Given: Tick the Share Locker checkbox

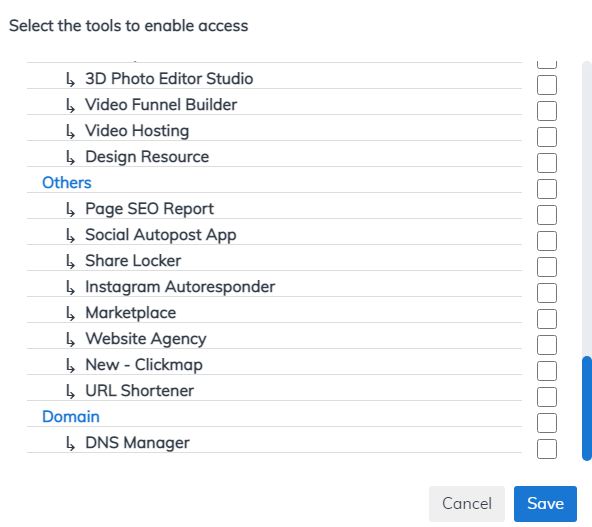Looking at the screenshot, I should click(x=547, y=267).
